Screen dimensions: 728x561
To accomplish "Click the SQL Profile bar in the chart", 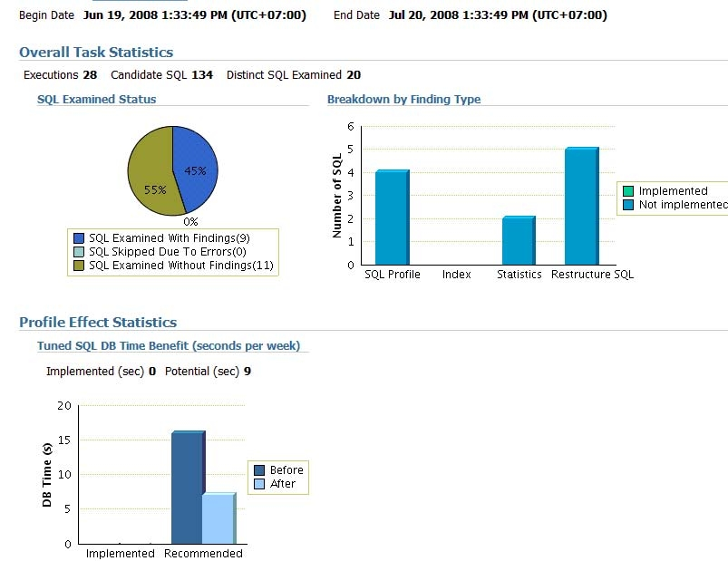I will pos(393,218).
